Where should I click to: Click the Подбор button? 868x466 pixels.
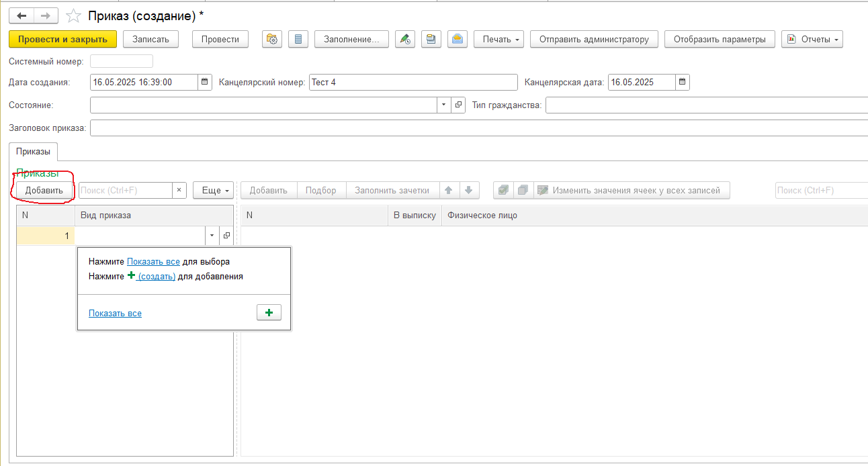click(321, 191)
